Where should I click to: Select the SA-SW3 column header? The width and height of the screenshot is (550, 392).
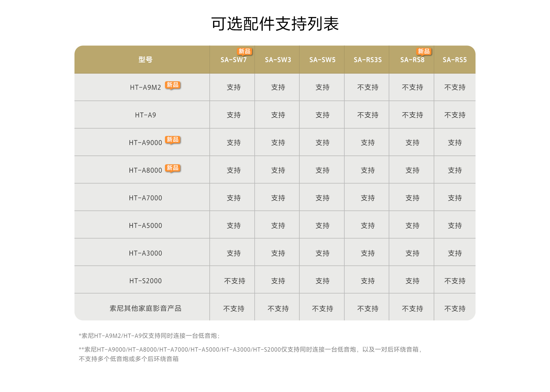[278, 60]
